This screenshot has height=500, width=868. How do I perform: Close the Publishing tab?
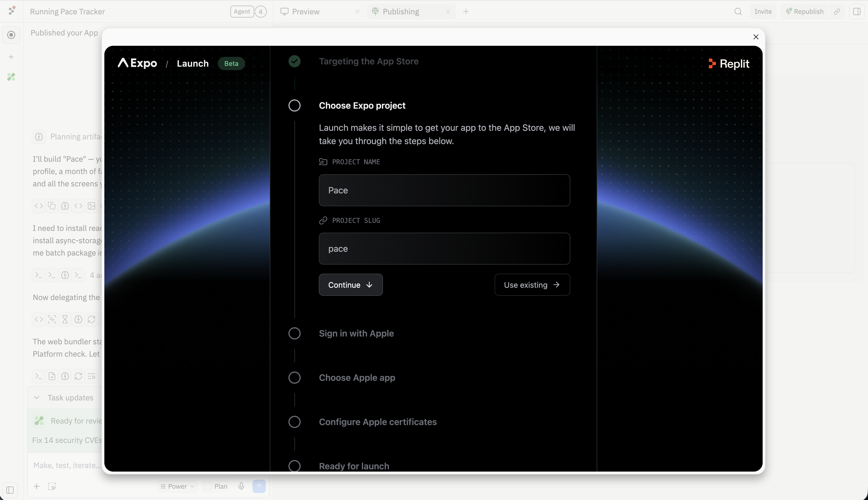pyautogui.click(x=448, y=12)
